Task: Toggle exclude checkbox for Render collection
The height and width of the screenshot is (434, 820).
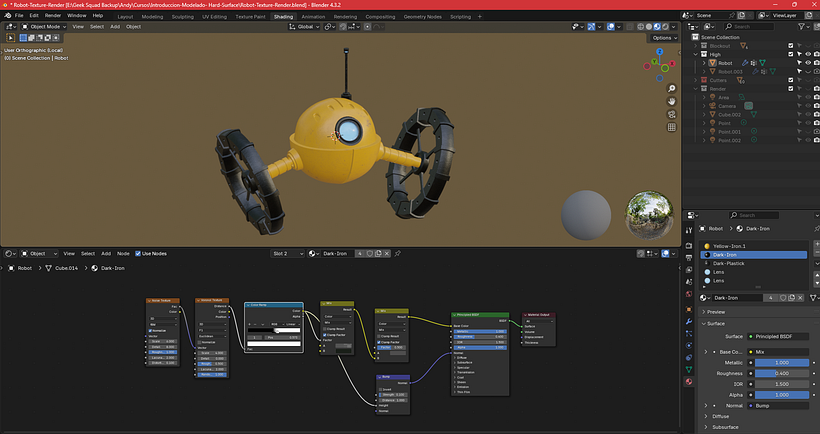Action: [791, 89]
